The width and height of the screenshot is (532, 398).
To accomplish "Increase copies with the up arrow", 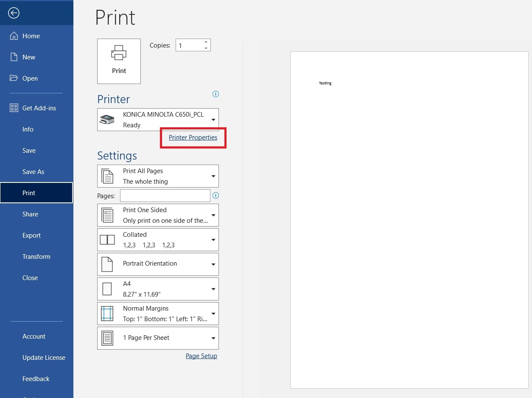I will point(206,42).
